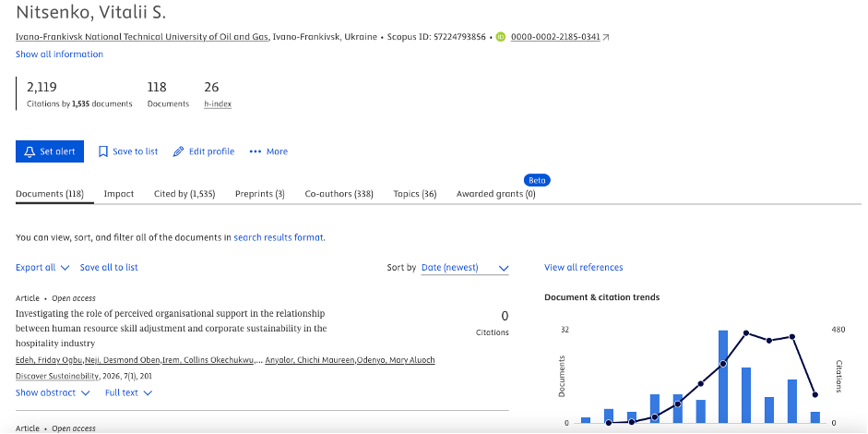The height and width of the screenshot is (434, 868).
Task: Open the Discover Sustainability journal link
Action: coord(54,376)
